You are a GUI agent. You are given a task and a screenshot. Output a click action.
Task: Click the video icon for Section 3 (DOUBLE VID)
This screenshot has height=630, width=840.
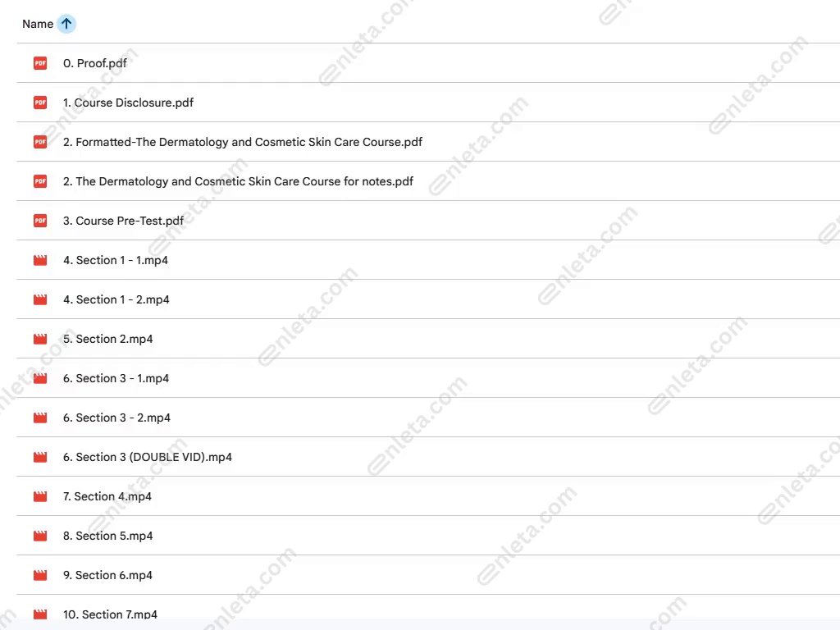pos(40,457)
